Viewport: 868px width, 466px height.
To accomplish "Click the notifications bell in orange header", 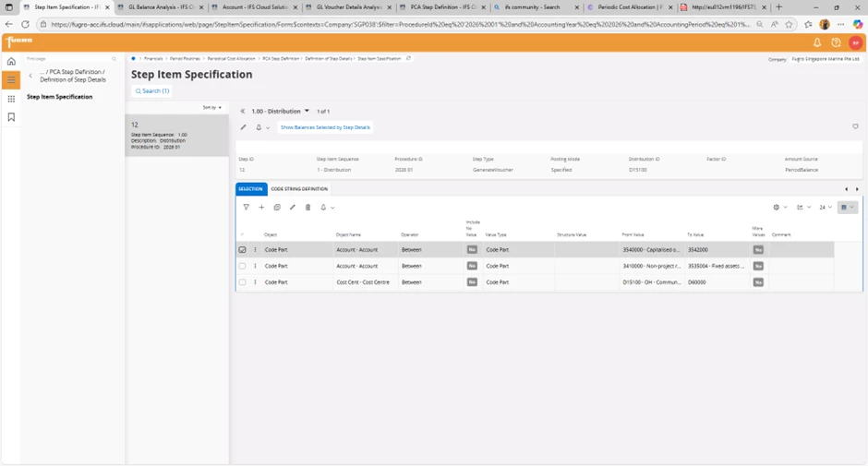I will 816,42.
